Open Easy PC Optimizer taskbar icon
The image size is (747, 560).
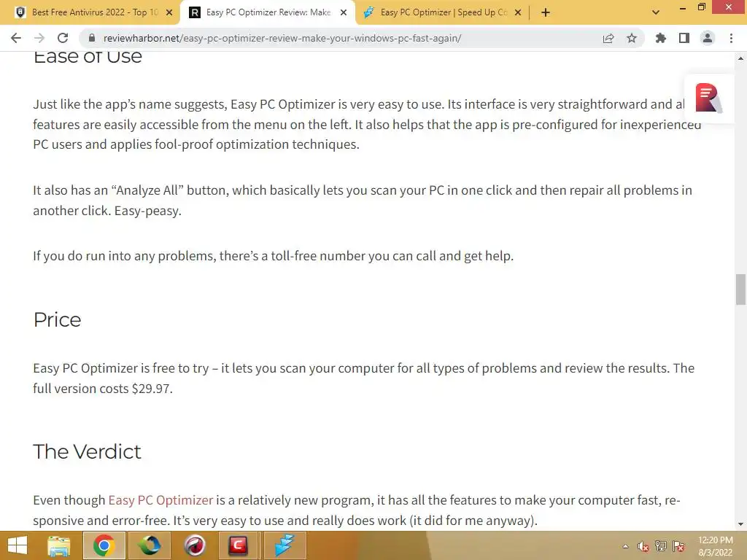tap(284, 545)
